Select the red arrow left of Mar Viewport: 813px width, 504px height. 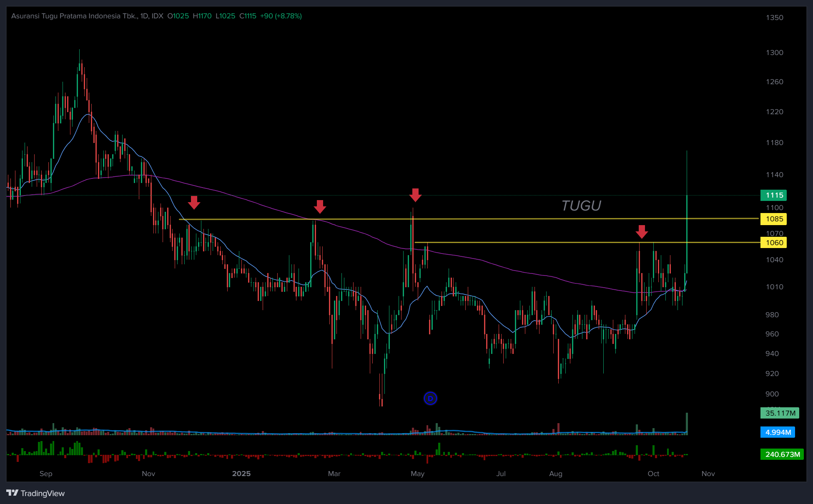click(320, 207)
